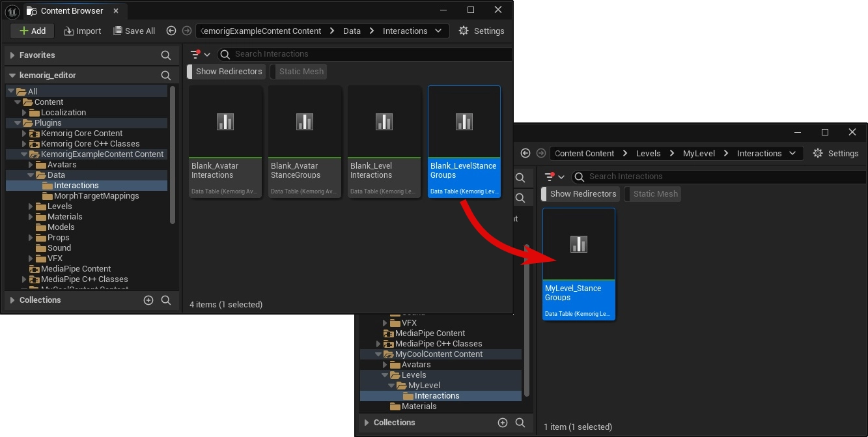The width and height of the screenshot is (868, 437).
Task: Click the Data breadcrumb in path bar
Action: [x=352, y=31]
